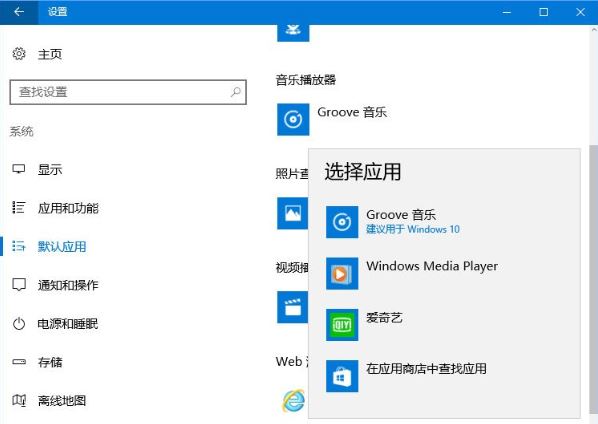Click the 显示 monitor icon

[19, 169]
